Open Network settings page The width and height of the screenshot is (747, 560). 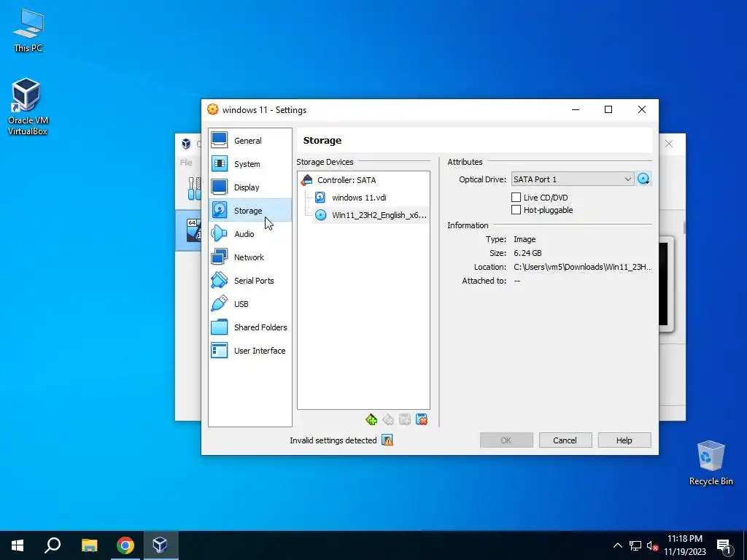(x=249, y=257)
